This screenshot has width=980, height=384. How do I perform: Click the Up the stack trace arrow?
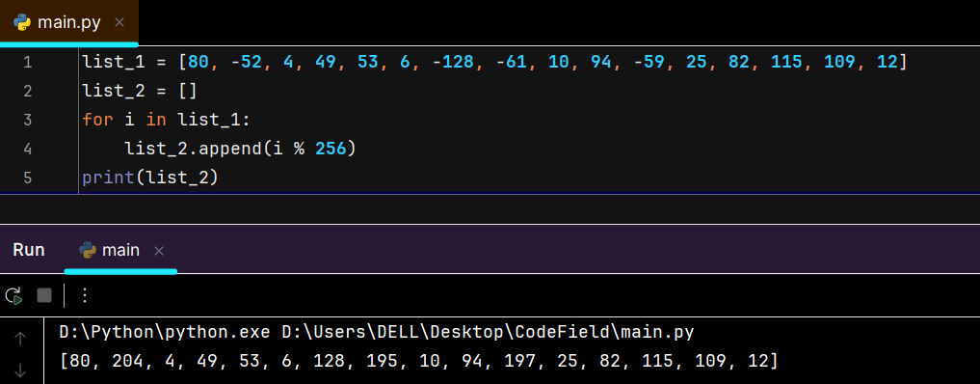pyautogui.click(x=20, y=339)
